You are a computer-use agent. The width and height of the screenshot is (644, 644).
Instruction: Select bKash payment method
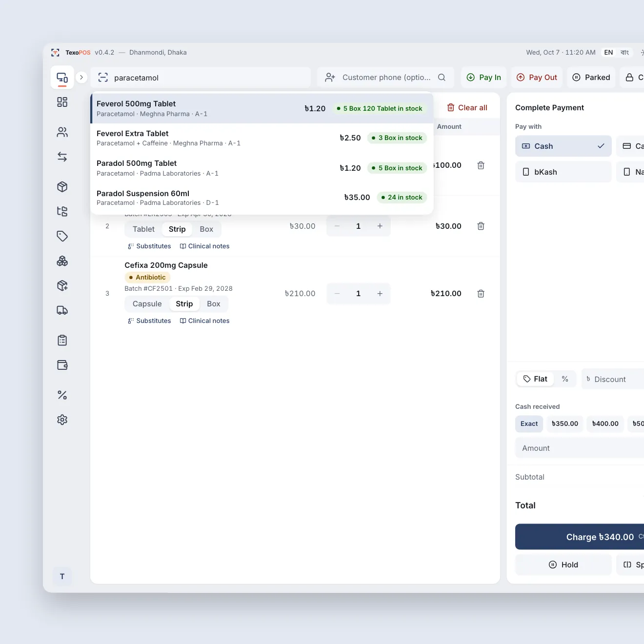pyautogui.click(x=563, y=172)
